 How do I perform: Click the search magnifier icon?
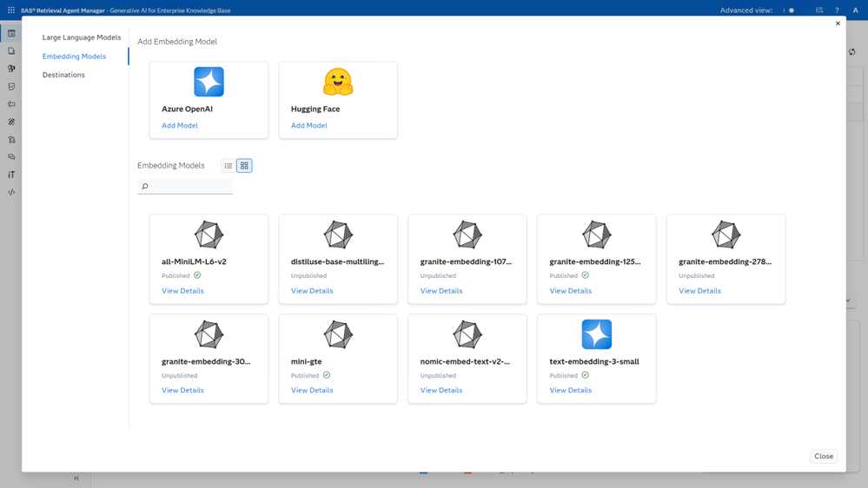click(145, 187)
